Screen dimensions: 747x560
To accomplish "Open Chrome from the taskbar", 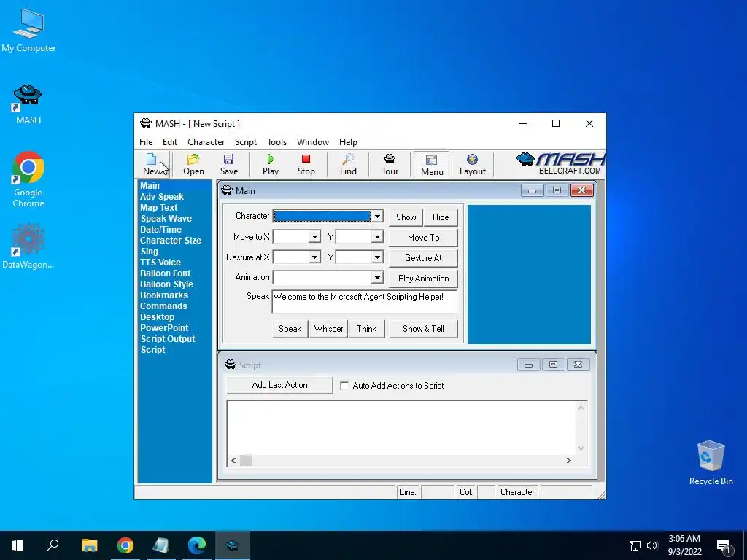I will [125, 545].
